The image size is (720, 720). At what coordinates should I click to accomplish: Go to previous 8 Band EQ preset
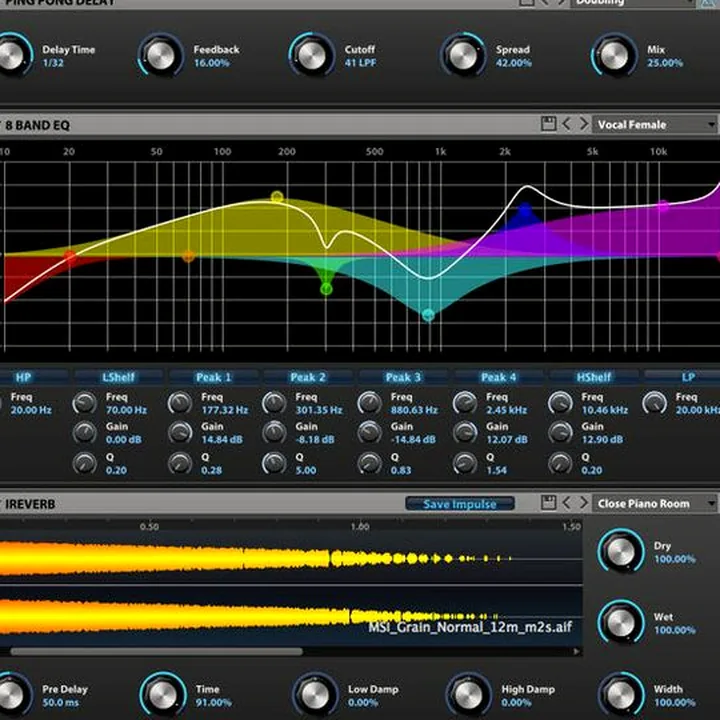click(567, 124)
